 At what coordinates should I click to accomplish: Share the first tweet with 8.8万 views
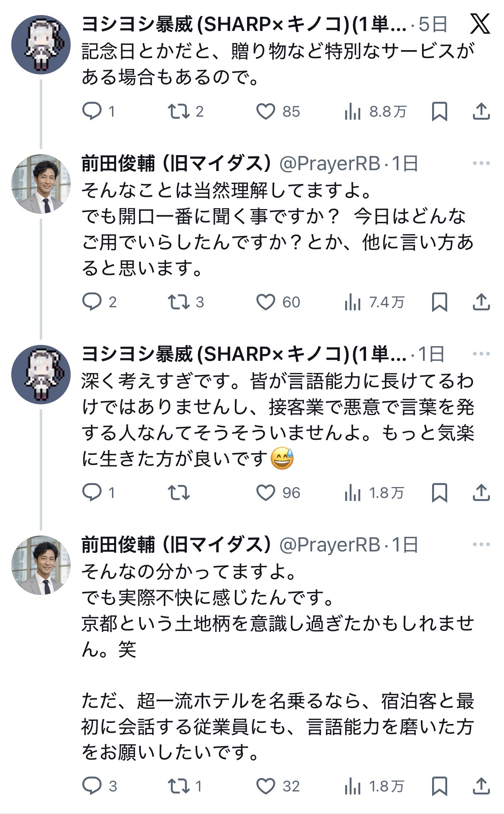tap(481, 111)
